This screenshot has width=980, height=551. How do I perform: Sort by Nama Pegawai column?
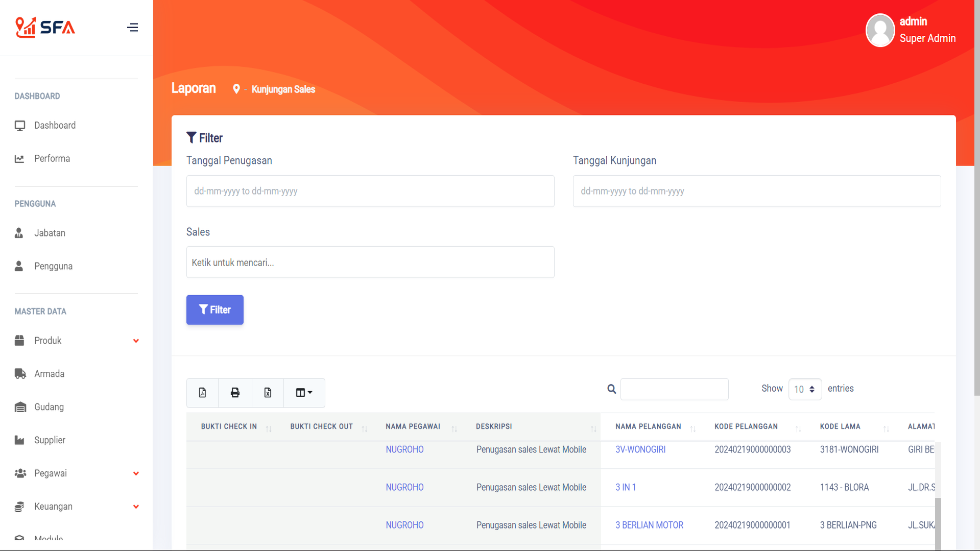[x=417, y=427]
